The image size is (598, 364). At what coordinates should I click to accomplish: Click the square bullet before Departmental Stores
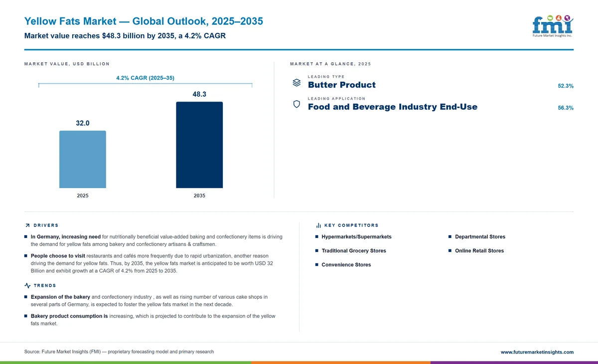coord(450,237)
